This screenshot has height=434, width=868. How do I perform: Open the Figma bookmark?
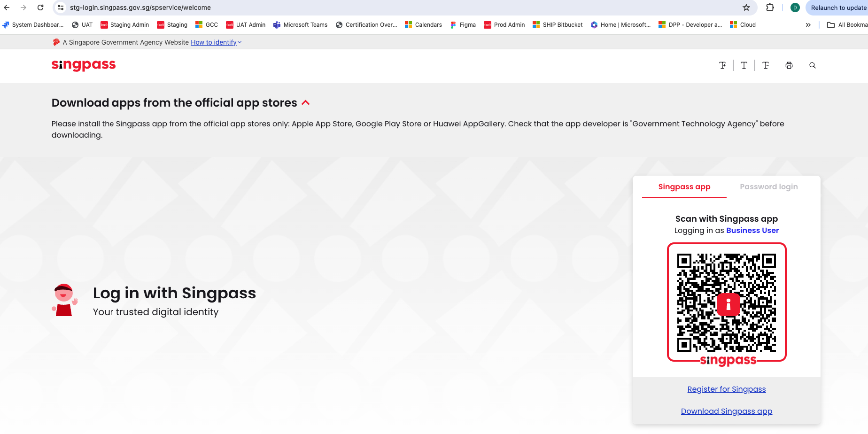coord(463,25)
